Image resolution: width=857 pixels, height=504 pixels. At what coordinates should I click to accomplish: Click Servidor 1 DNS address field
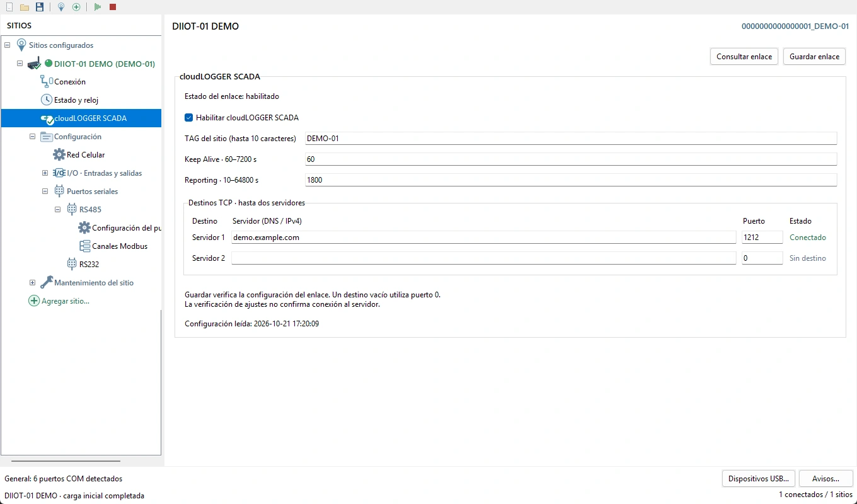[x=483, y=237]
